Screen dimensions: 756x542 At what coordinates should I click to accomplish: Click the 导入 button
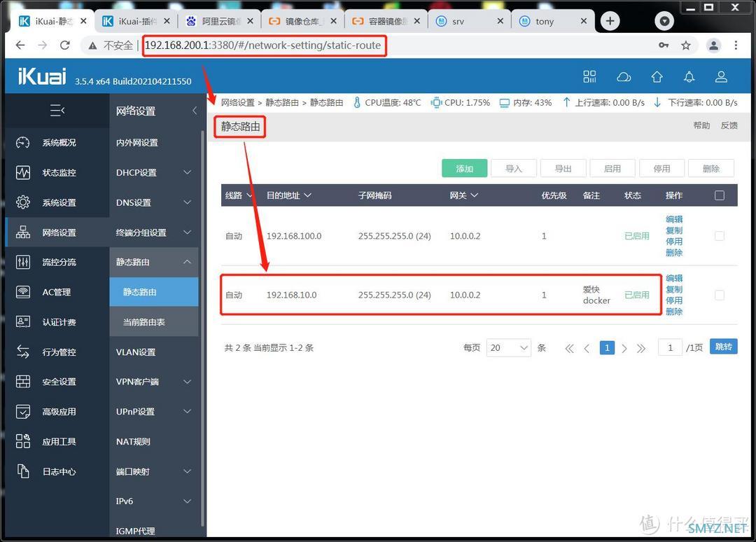point(514,168)
